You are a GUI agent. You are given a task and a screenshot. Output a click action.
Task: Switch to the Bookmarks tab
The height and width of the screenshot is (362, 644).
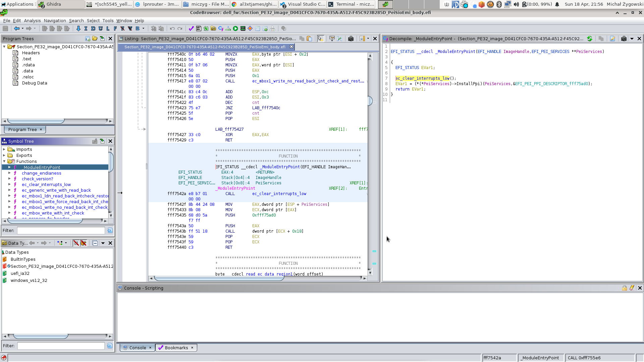(176, 348)
